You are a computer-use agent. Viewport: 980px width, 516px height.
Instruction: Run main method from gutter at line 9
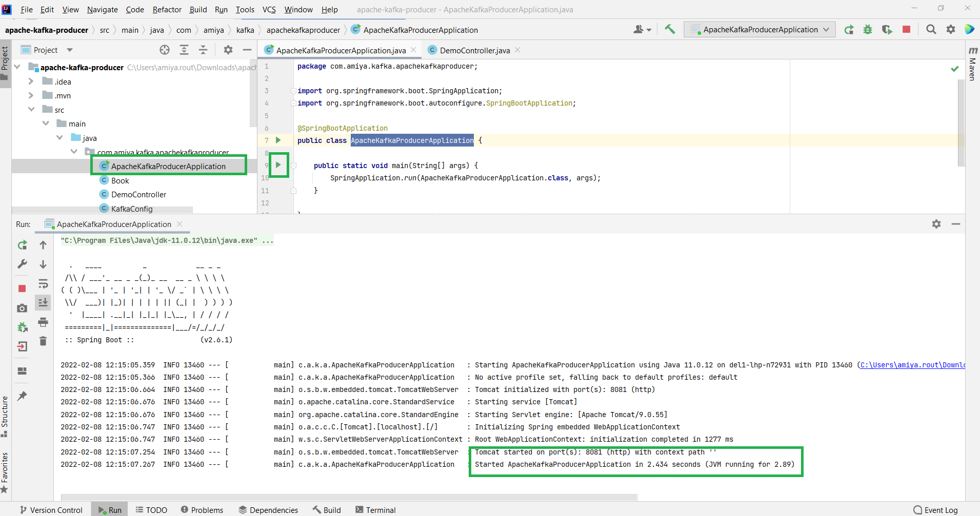(278, 165)
